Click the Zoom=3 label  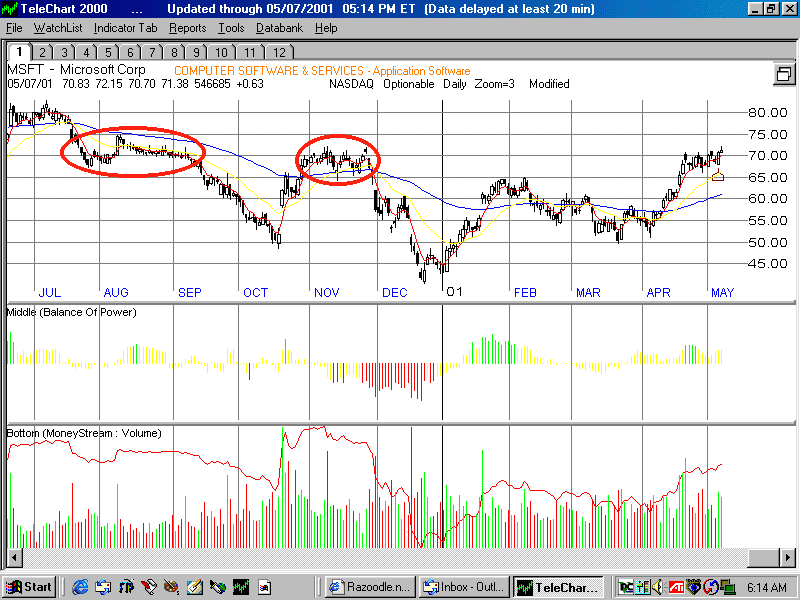click(x=494, y=84)
